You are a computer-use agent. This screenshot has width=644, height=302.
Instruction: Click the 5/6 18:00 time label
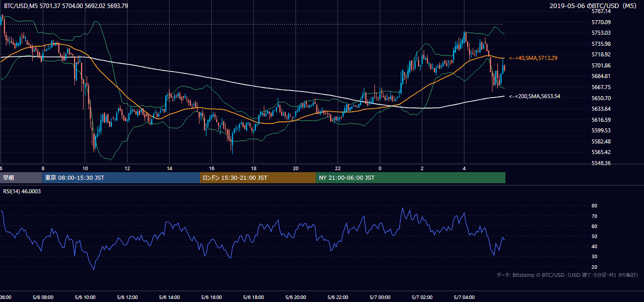[253, 297]
